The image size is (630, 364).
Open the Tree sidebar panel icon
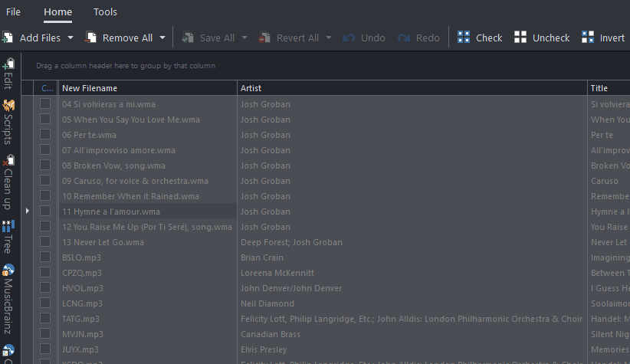click(8, 226)
